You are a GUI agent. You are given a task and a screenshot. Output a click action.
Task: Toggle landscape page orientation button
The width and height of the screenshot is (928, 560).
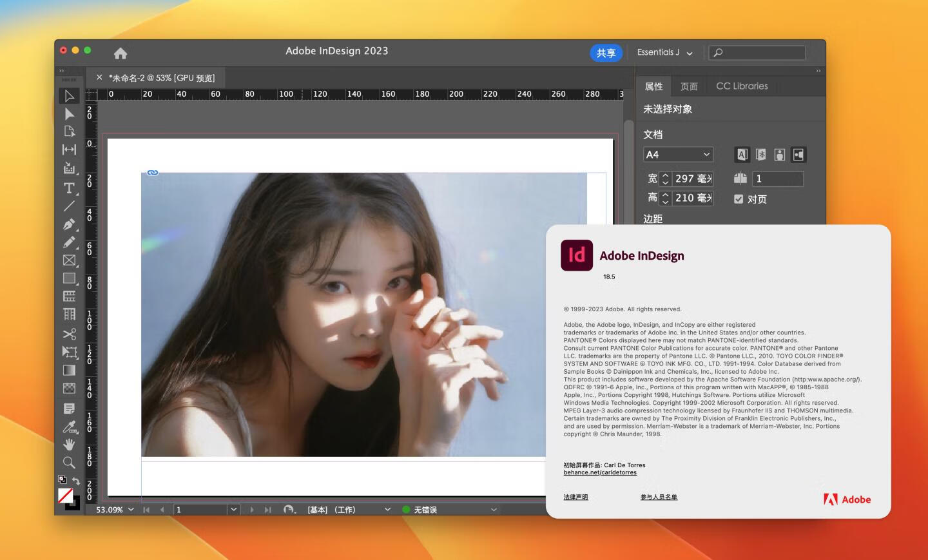click(798, 155)
